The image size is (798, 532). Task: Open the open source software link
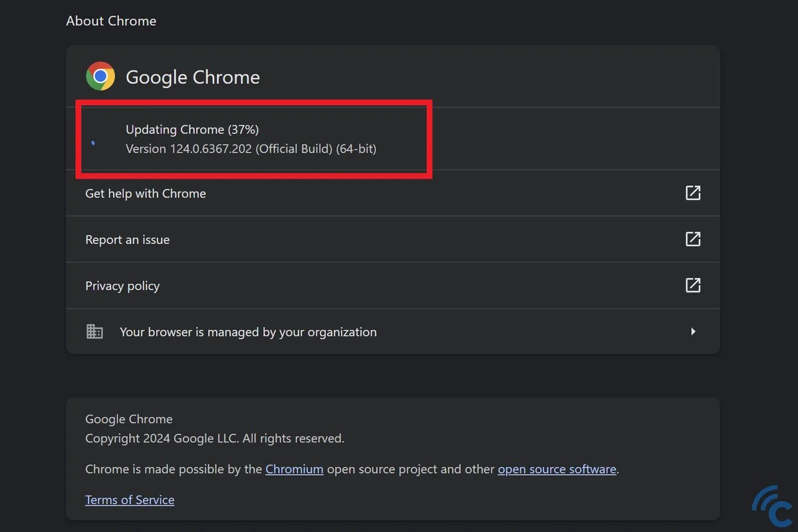pyautogui.click(x=557, y=469)
